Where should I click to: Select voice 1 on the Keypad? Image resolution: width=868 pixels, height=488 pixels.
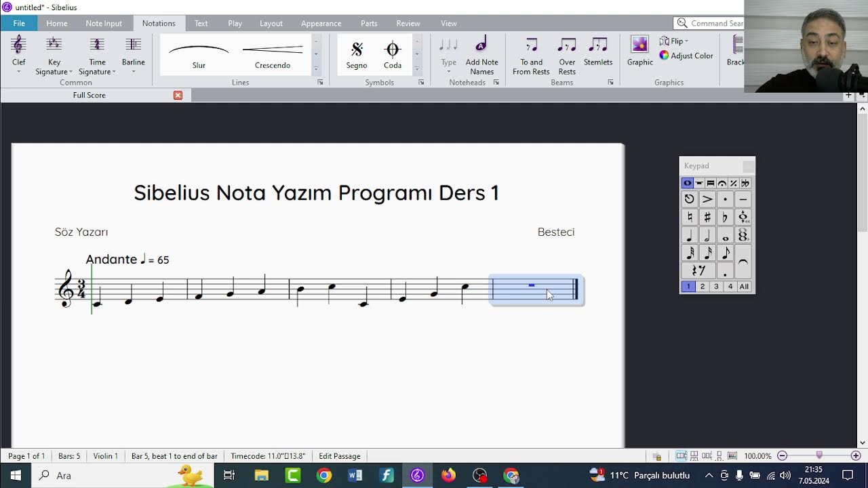point(688,287)
